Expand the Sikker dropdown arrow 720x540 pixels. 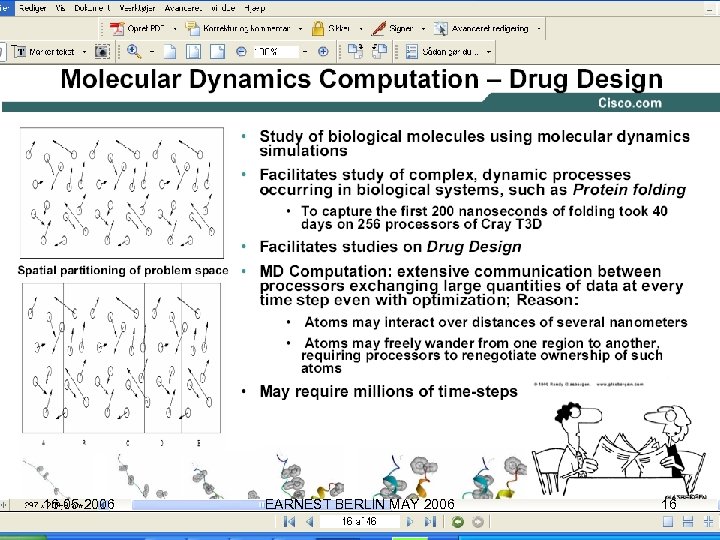(x=360, y=28)
